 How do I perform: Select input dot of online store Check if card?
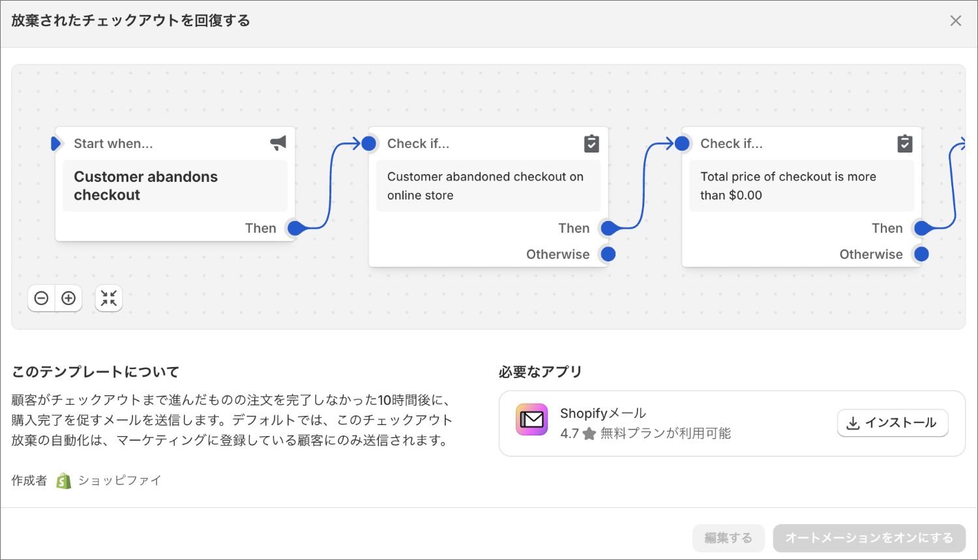pos(369,143)
